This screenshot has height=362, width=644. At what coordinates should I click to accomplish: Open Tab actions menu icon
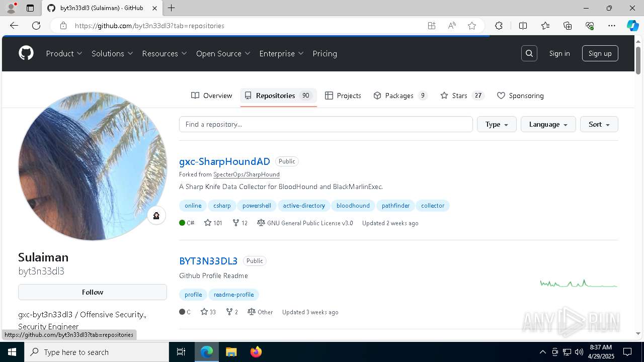click(30, 8)
